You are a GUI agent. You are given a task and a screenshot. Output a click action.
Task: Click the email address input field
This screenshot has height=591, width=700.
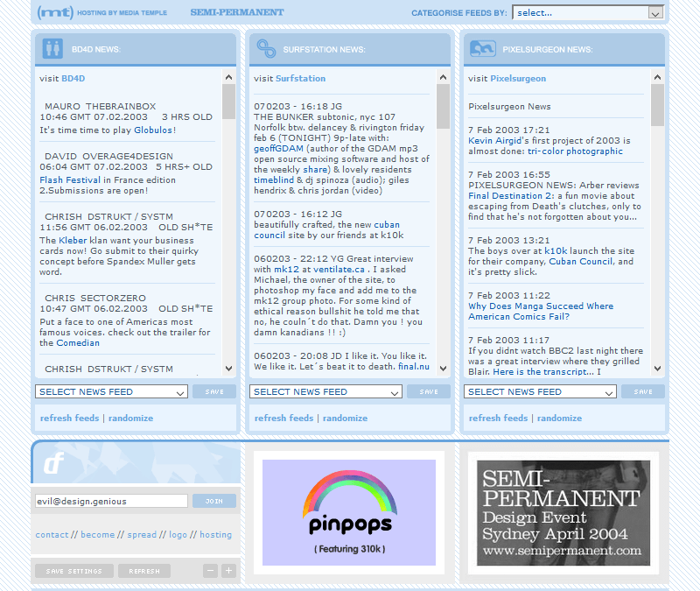coord(111,501)
